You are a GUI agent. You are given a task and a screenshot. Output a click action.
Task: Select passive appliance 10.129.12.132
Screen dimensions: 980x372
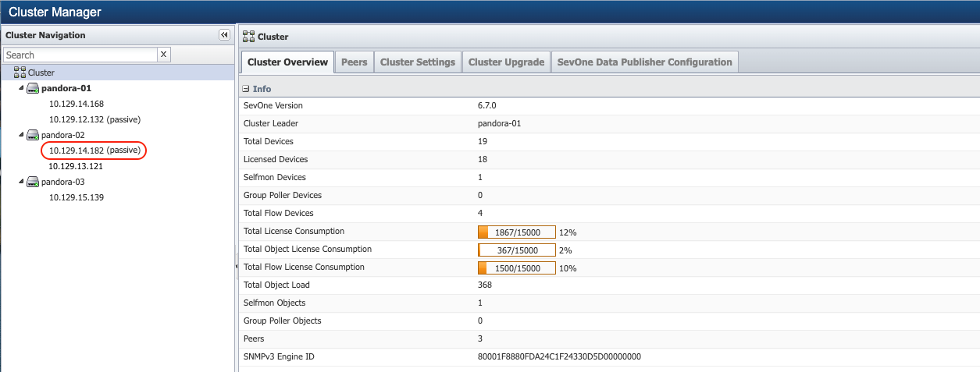[x=94, y=119]
